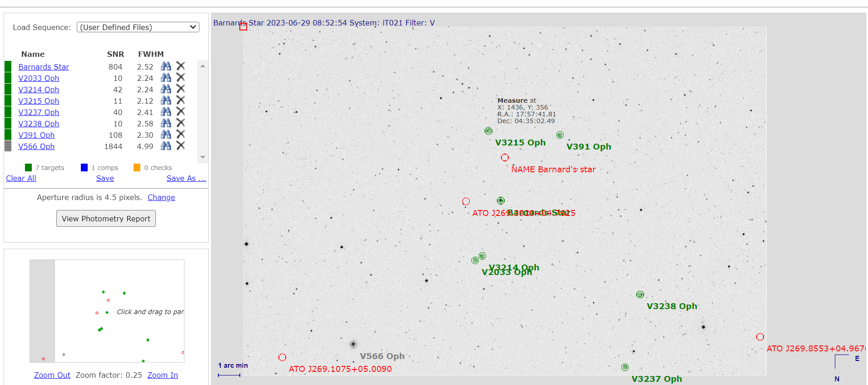Remove V2033 Oph with X icon
Image resolution: width=868 pixels, height=385 pixels.
click(181, 78)
